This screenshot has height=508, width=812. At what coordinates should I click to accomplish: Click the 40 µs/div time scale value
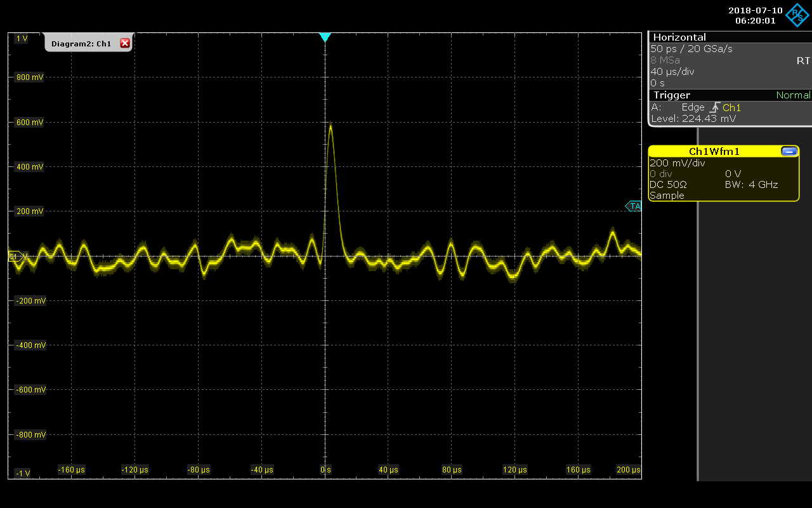coord(672,72)
